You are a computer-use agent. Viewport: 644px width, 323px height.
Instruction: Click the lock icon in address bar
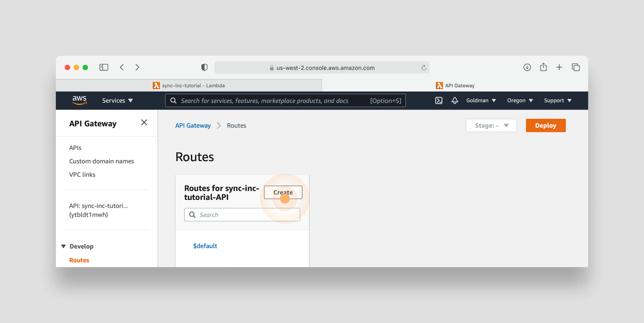pyautogui.click(x=272, y=68)
